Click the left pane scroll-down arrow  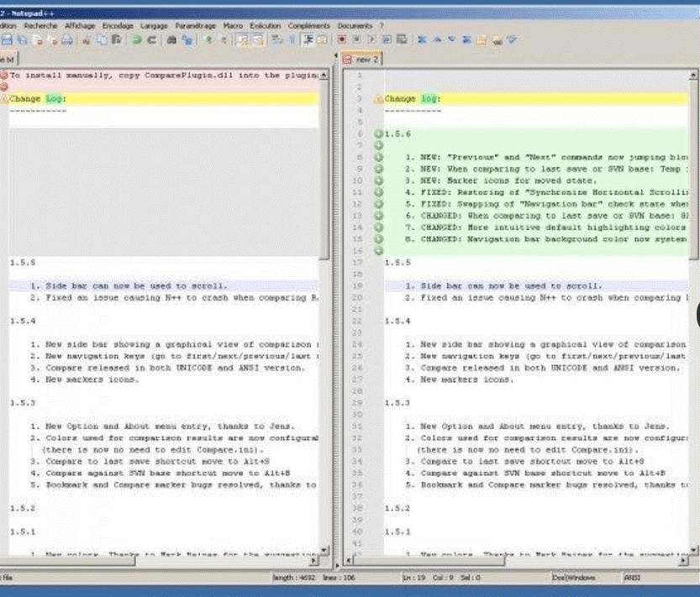(x=324, y=550)
